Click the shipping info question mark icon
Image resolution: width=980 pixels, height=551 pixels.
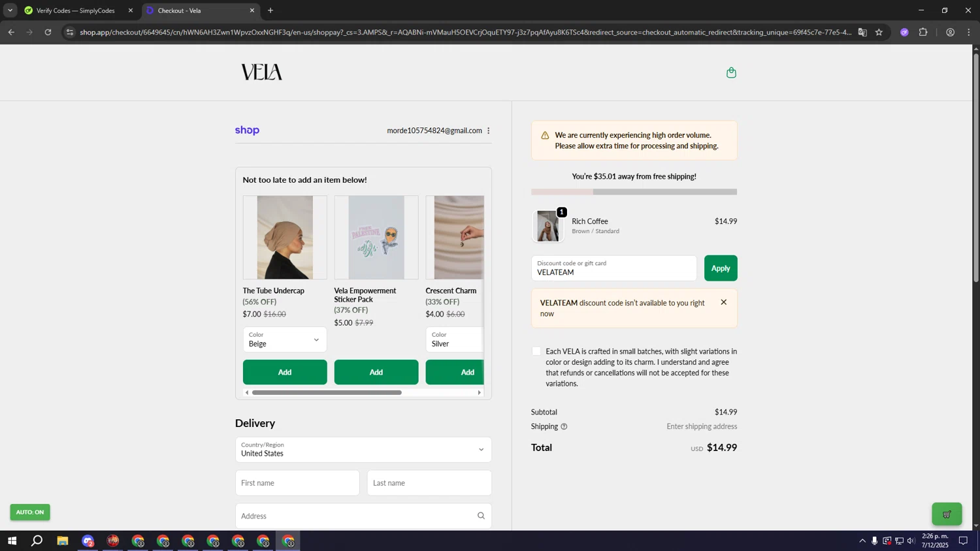point(564,426)
